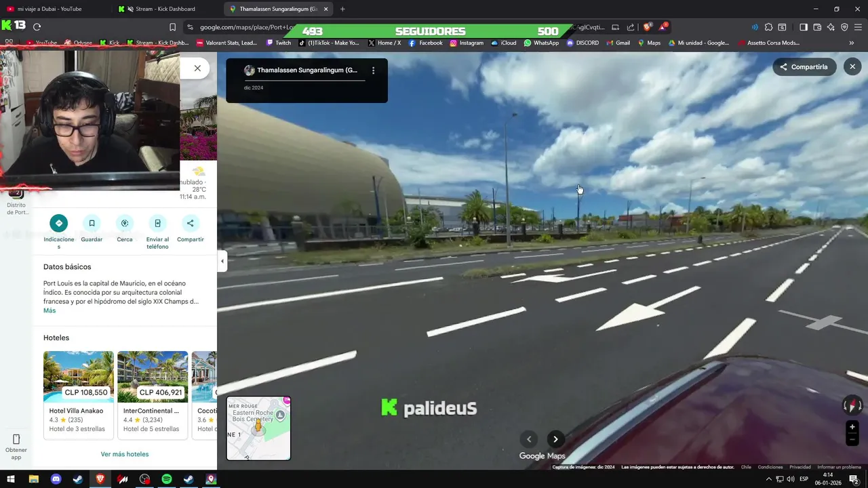Search nearby with the Cerca icon
Screen dimensions: 868x488
click(x=125, y=223)
